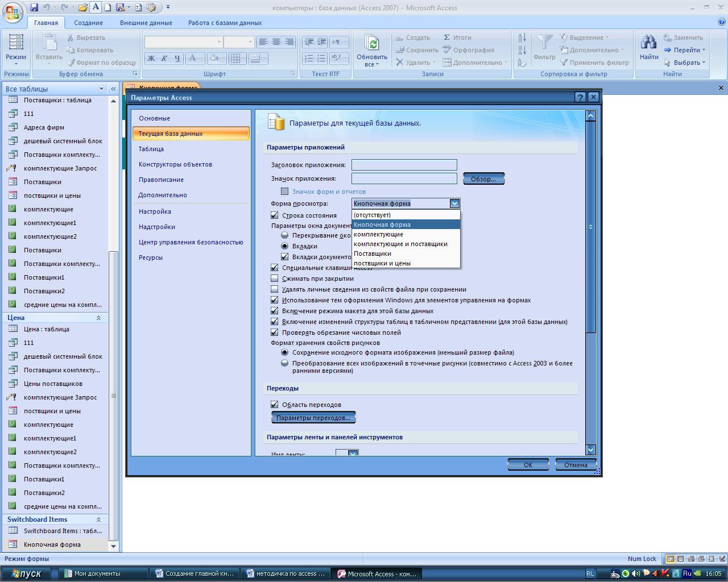The width and height of the screenshot is (728, 582).
Task: Click the Вставить paste clipboard icon
Action: [49, 42]
